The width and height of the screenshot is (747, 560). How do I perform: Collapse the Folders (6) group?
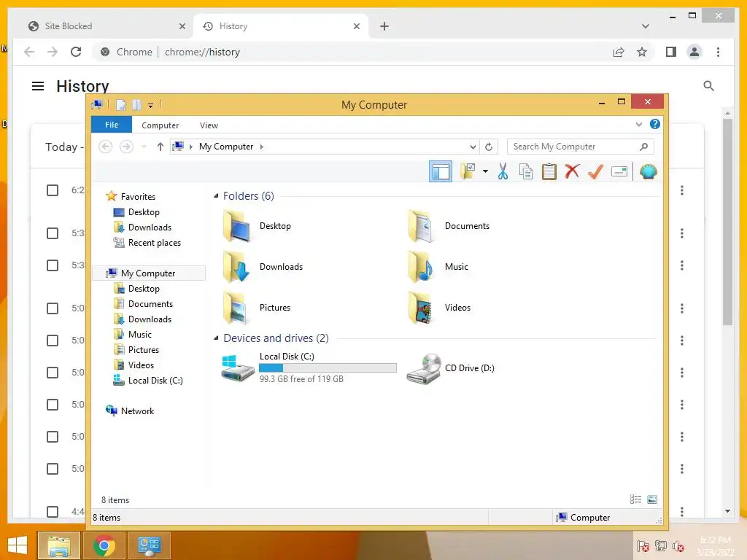click(x=216, y=195)
